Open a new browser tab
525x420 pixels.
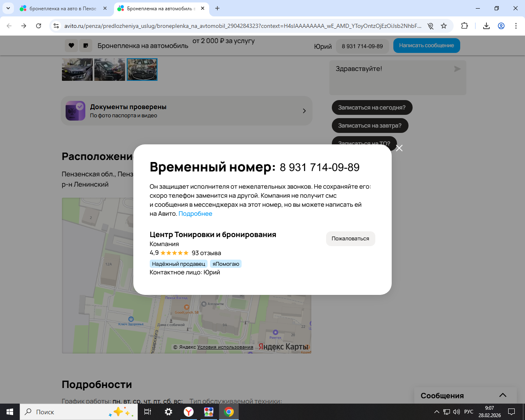[x=217, y=8]
